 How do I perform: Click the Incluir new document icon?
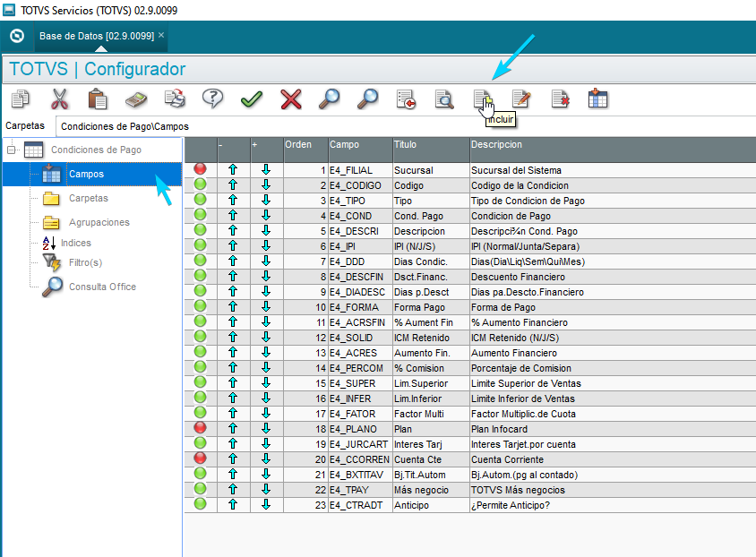[x=483, y=99]
